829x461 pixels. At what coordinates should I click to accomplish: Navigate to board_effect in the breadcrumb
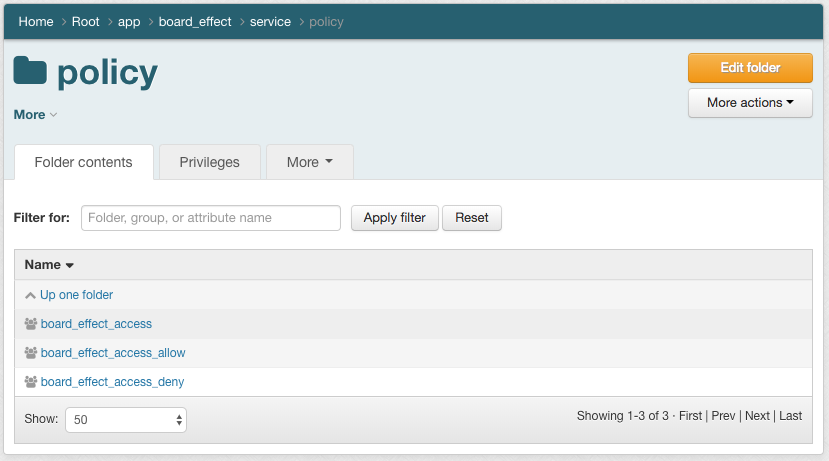(194, 22)
